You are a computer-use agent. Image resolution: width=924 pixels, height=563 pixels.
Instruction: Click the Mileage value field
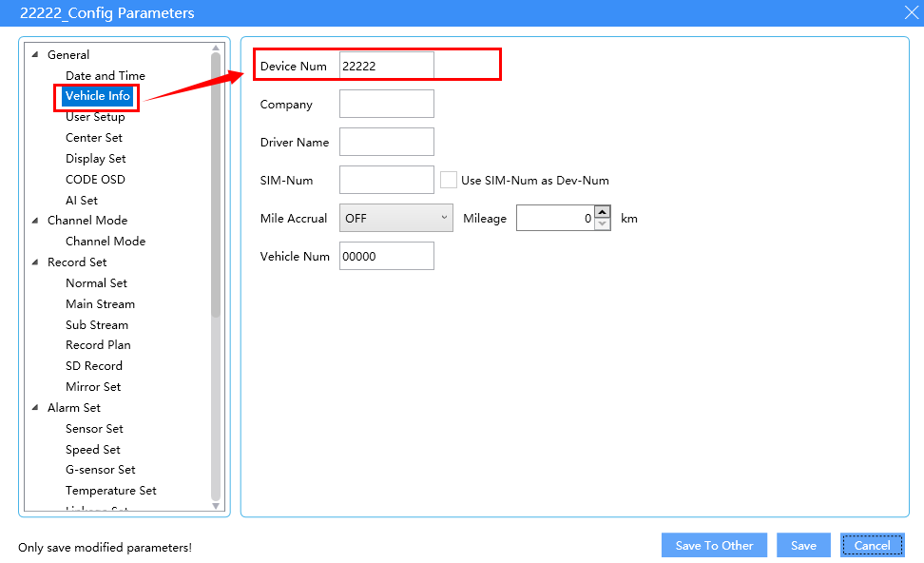tap(555, 218)
